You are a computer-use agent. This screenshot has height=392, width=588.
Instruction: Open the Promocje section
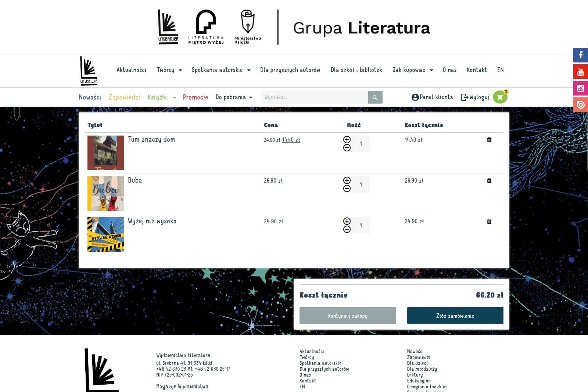[195, 97]
